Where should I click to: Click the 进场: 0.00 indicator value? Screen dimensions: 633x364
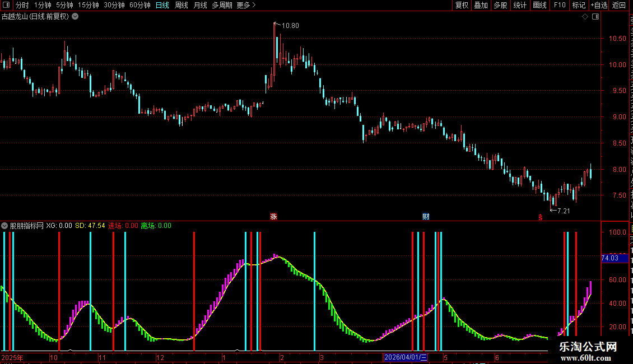(123, 226)
